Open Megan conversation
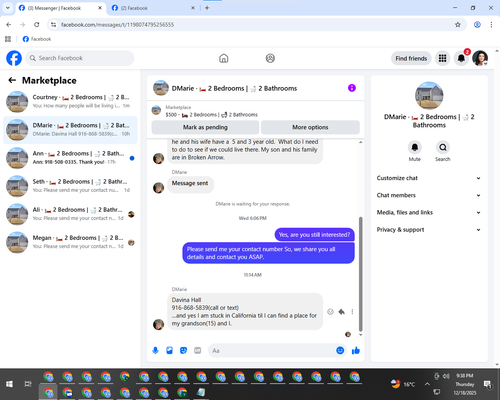The width and height of the screenshot is (500, 400). coord(70,242)
